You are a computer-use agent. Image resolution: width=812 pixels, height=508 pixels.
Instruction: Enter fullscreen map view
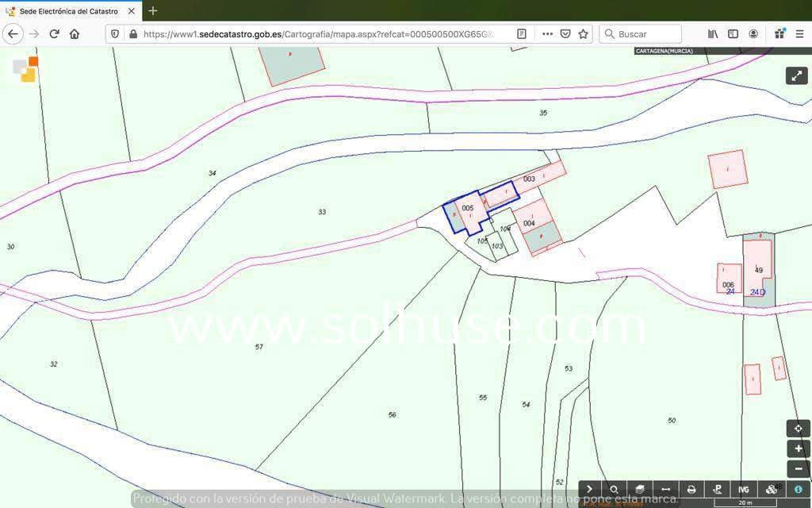click(797, 75)
